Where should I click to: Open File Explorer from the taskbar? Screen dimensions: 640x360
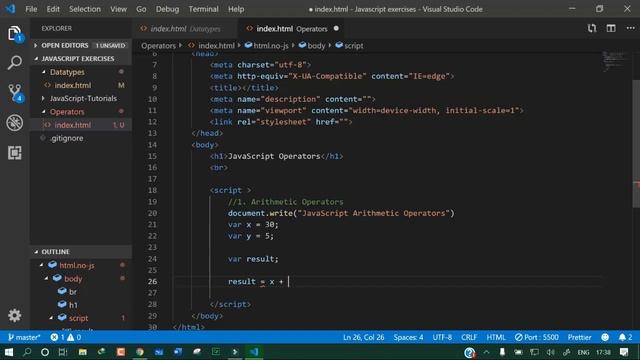[82, 352]
